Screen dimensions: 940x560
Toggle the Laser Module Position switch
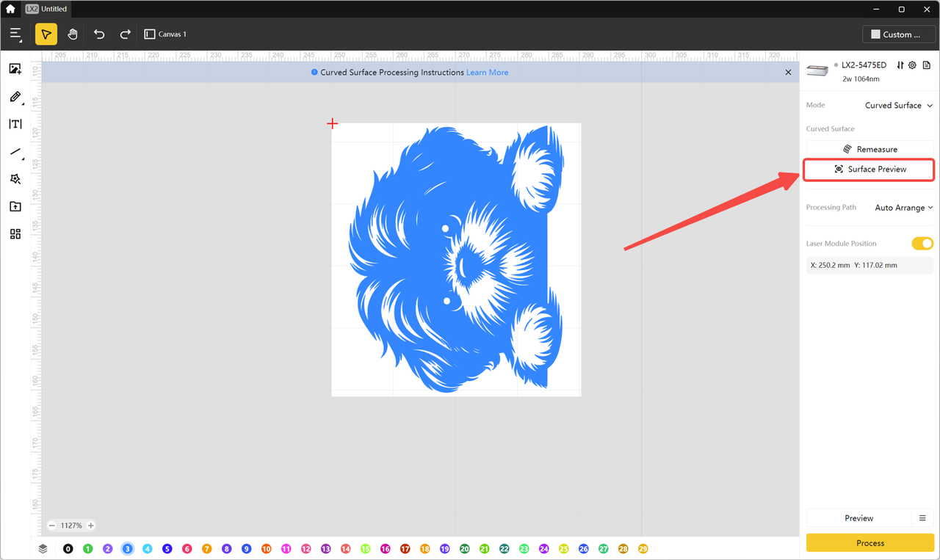922,244
